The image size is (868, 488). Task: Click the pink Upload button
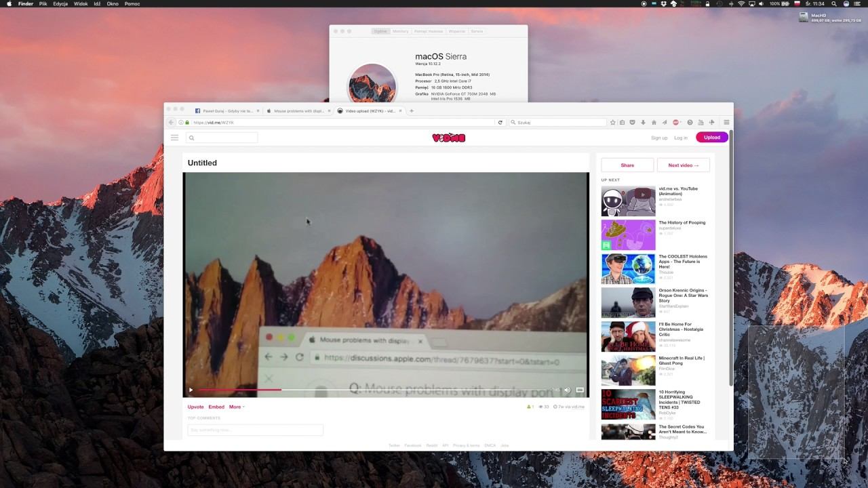click(712, 137)
